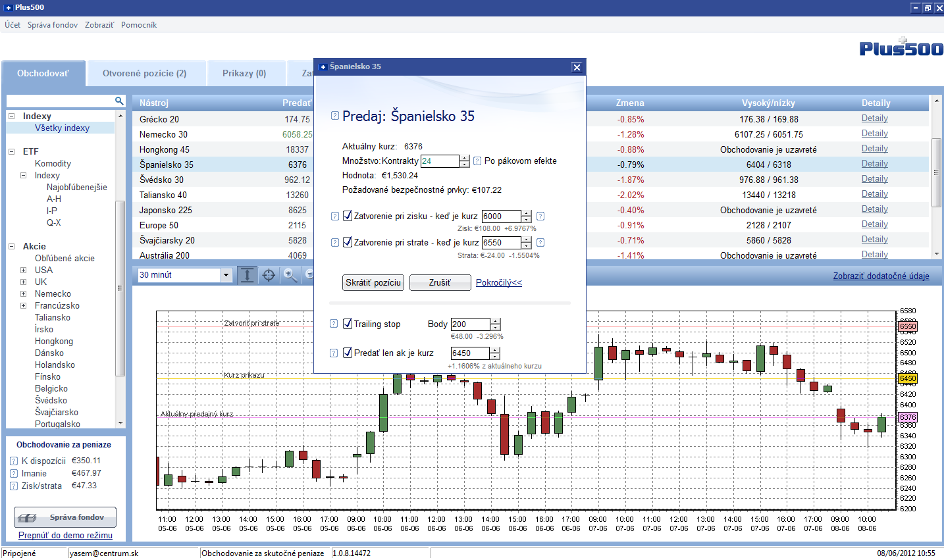Screen dimensions: 944x560
Task: Open help icon beside Predaj: Španielsko 35 heading
Action: 334,116
